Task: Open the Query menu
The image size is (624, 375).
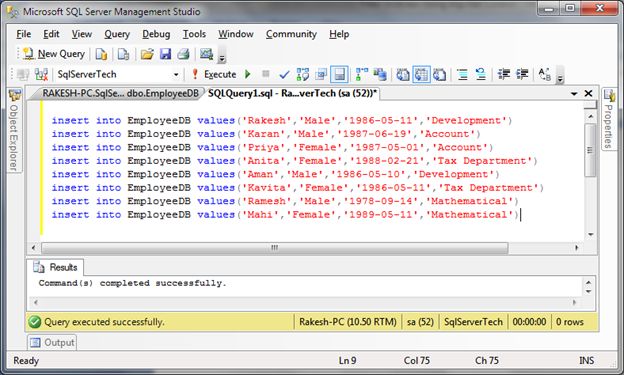Action: [x=117, y=34]
